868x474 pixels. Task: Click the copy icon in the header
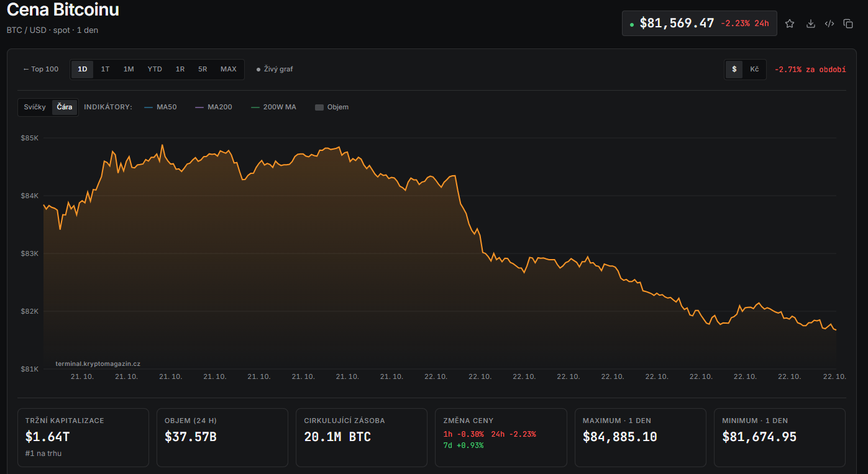(848, 24)
